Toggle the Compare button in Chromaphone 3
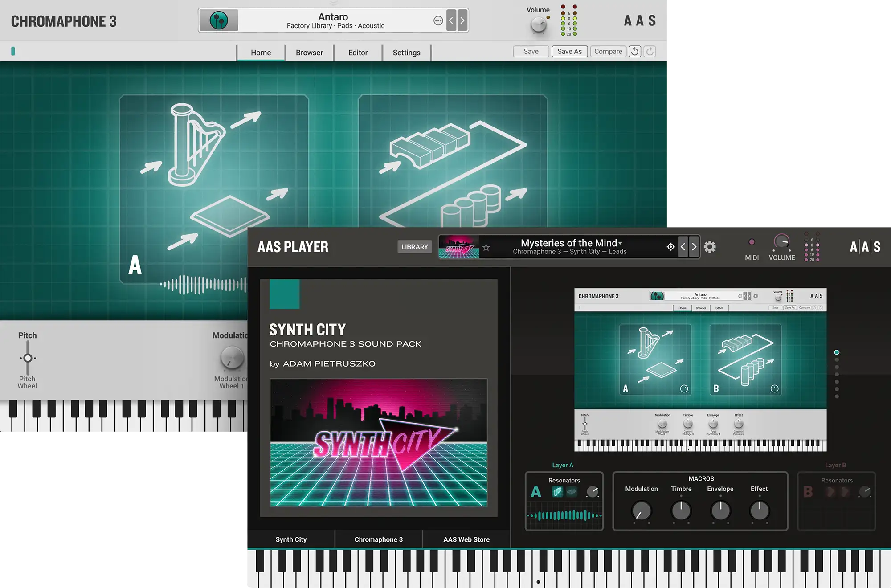 (608, 51)
